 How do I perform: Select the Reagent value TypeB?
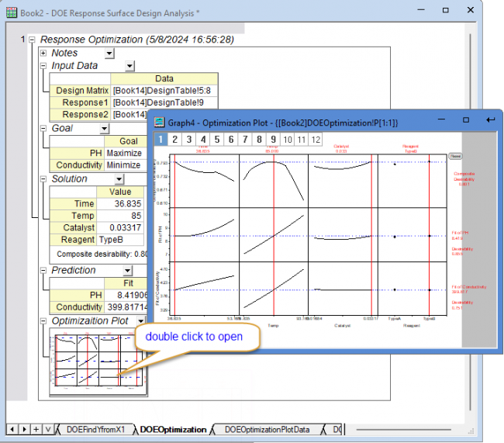pos(120,240)
